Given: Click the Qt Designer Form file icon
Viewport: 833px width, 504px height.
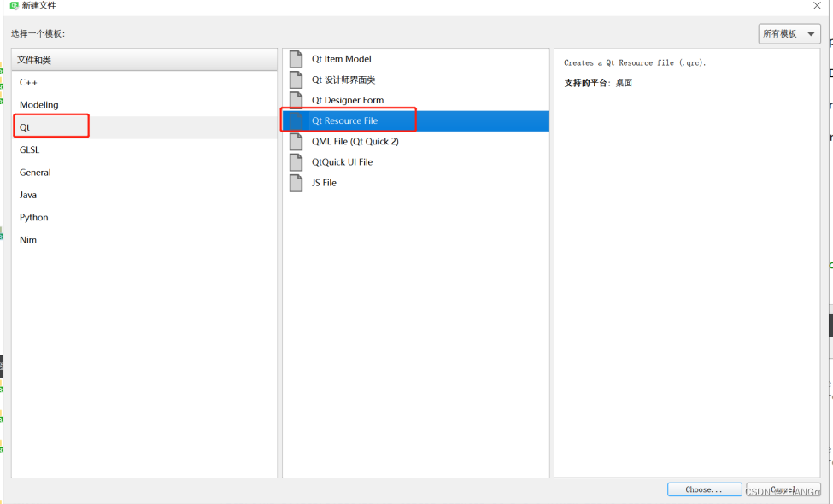Looking at the screenshot, I should pos(296,100).
